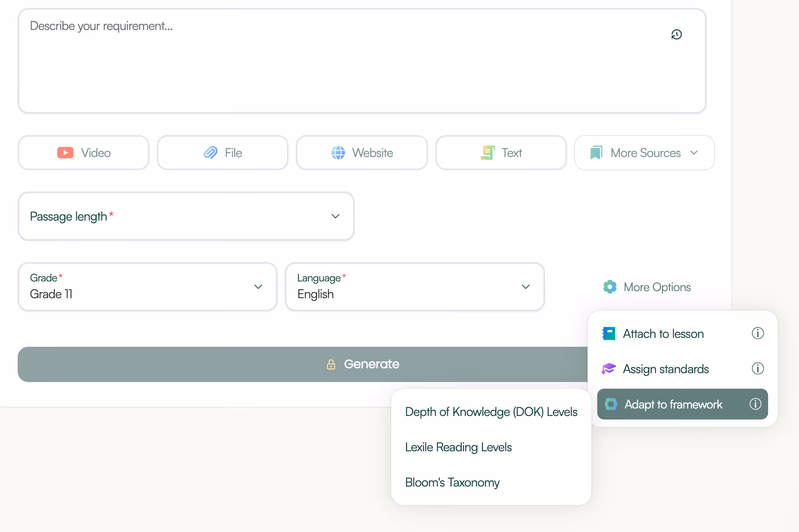Choose Assign standards option
The image size is (799, 532).
682,369
